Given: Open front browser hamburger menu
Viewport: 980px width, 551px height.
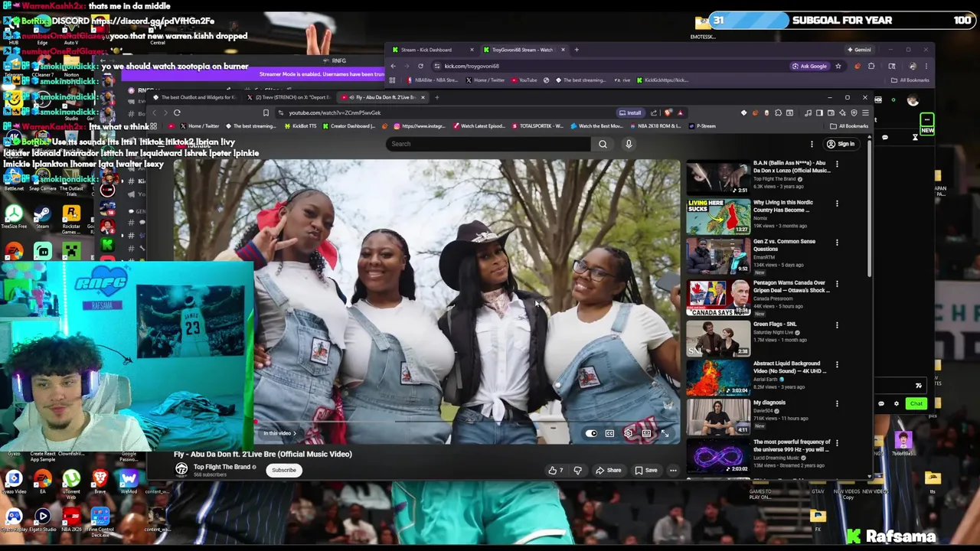Looking at the screenshot, I should tap(865, 113).
